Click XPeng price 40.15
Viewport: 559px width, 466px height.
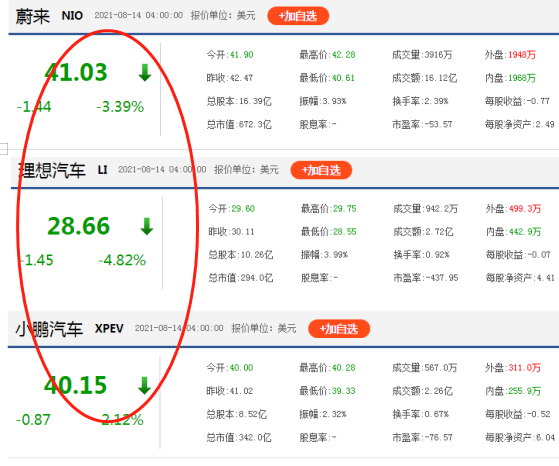[76, 385]
